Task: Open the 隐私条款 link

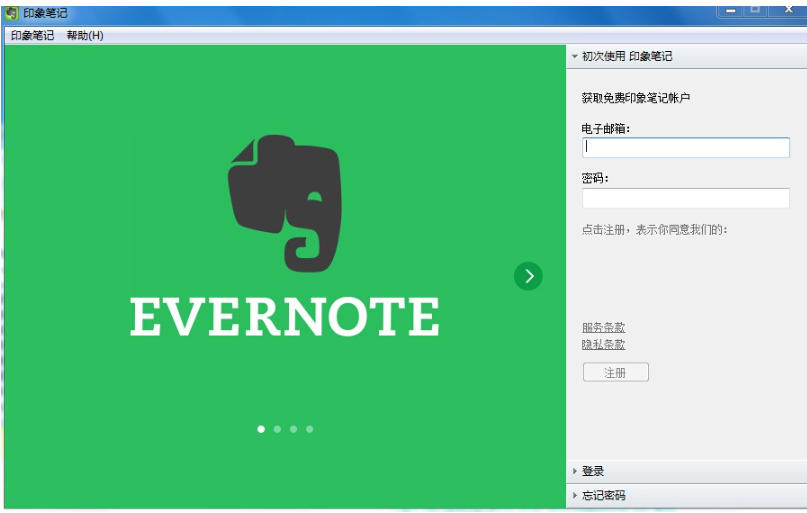Action: coord(603,344)
